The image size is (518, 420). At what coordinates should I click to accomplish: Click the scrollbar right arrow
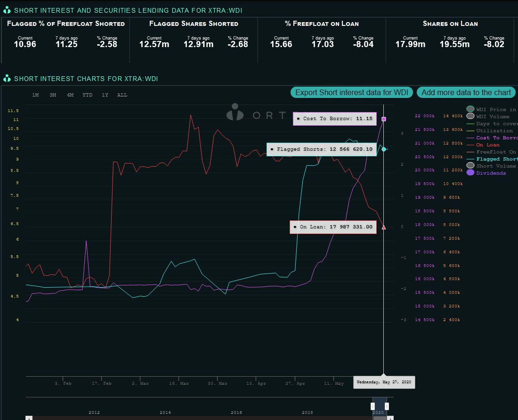click(x=390, y=418)
